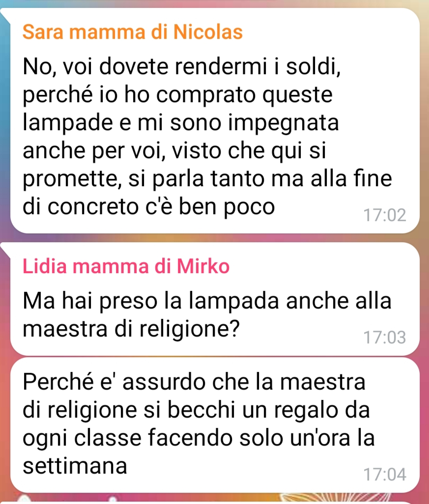The width and height of the screenshot is (429, 504).
Task: Tap the 17:04 message timestamp
Action: 385,475
